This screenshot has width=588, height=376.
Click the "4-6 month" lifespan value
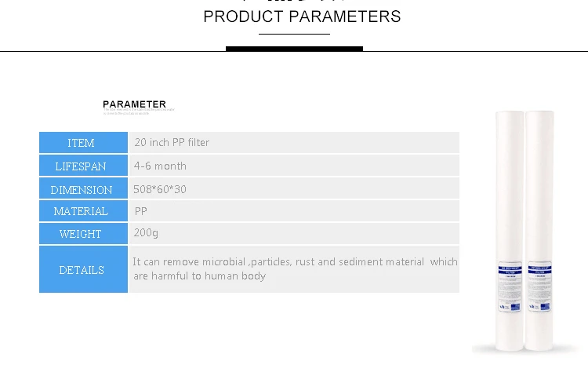(x=160, y=166)
